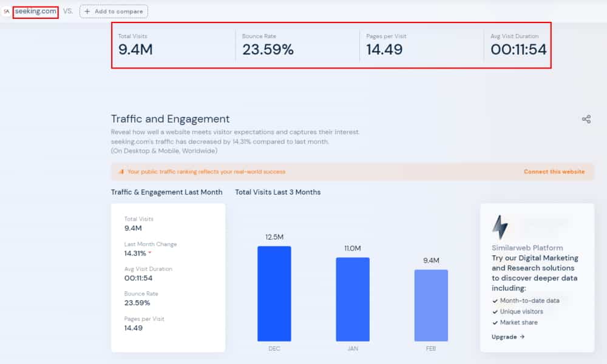The image size is (607, 364).
Task: Click the share icon beside Traffic and Engagement
Action: click(x=586, y=119)
